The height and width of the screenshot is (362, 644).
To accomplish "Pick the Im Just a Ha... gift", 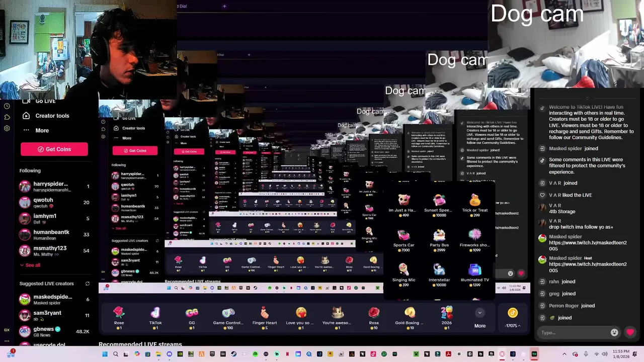I will tap(404, 205).
